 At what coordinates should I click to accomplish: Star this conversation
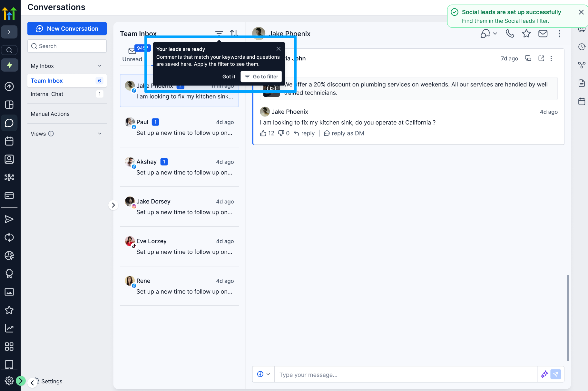pos(526,34)
